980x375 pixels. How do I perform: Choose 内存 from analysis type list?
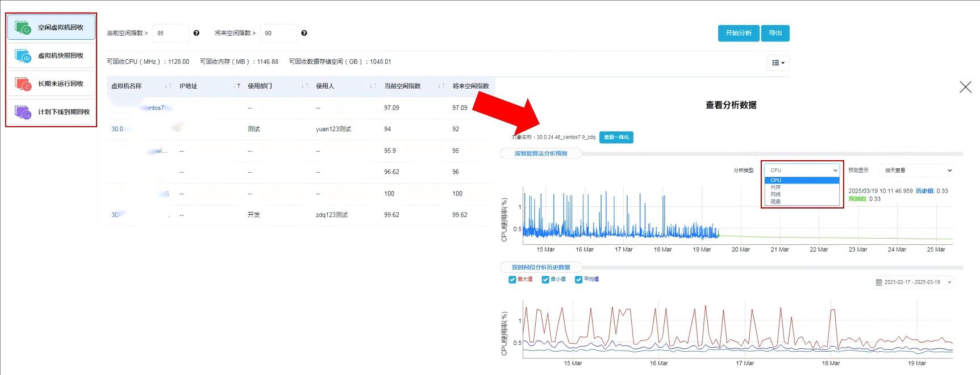pyautogui.click(x=776, y=188)
